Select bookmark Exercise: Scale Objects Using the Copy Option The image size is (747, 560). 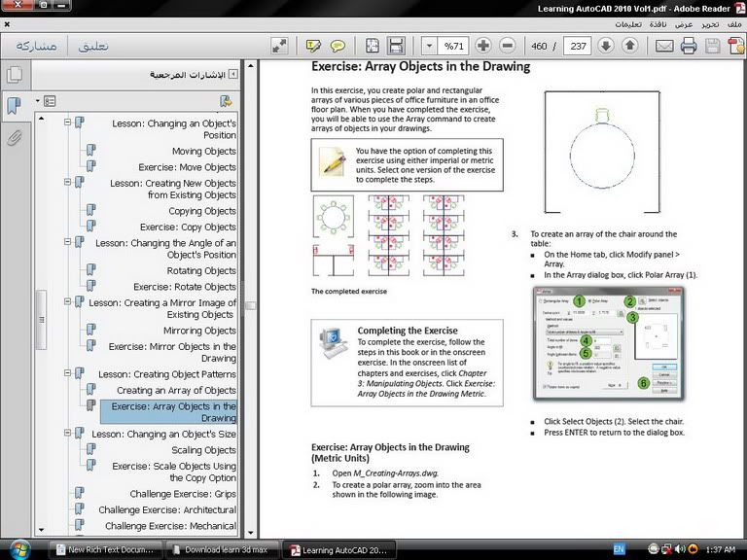click(174, 472)
